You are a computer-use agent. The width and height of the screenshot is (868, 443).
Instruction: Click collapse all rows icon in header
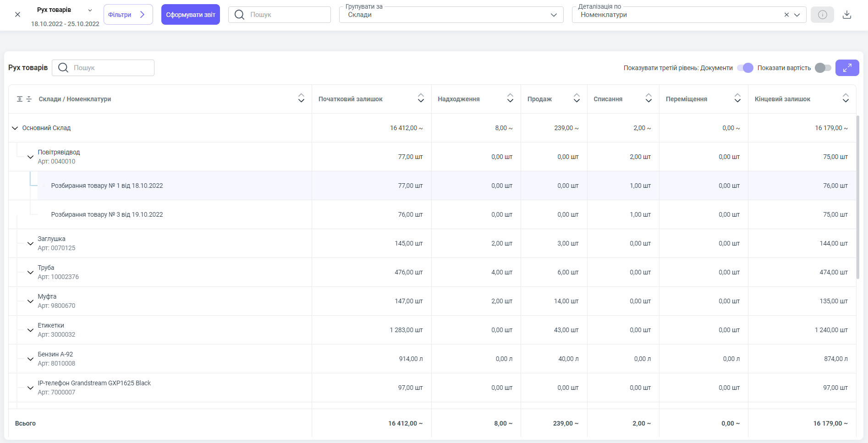coord(29,99)
